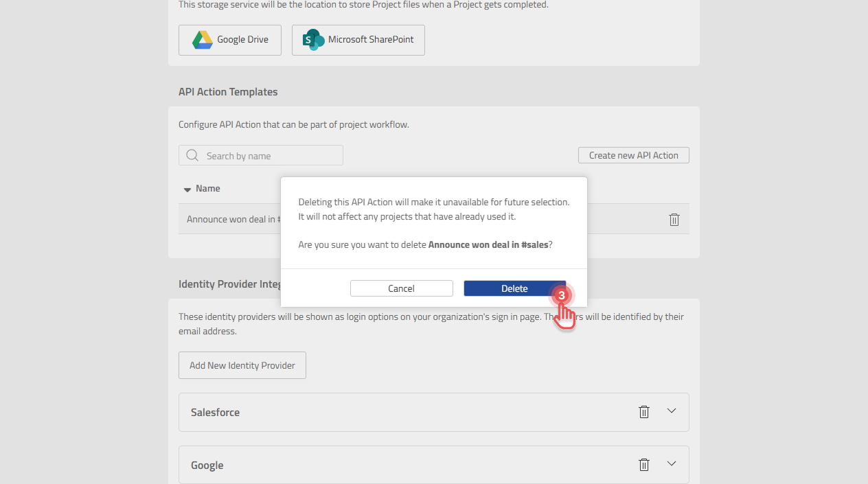Image resolution: width=868 pixels, height=484 pixels.
Task: Delete the Salesforce identity provider
Action: pos(644,412)
